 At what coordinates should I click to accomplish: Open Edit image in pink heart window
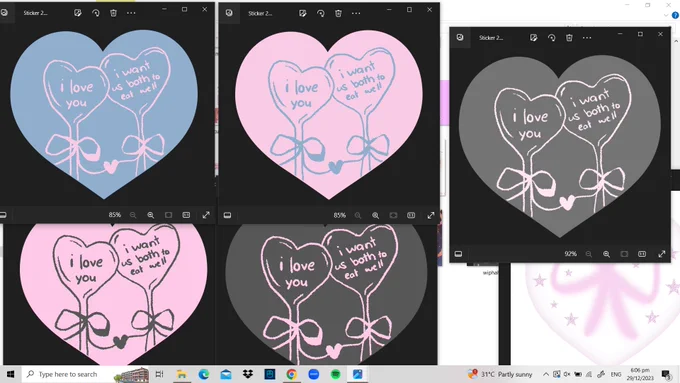(x=302, y=13)
